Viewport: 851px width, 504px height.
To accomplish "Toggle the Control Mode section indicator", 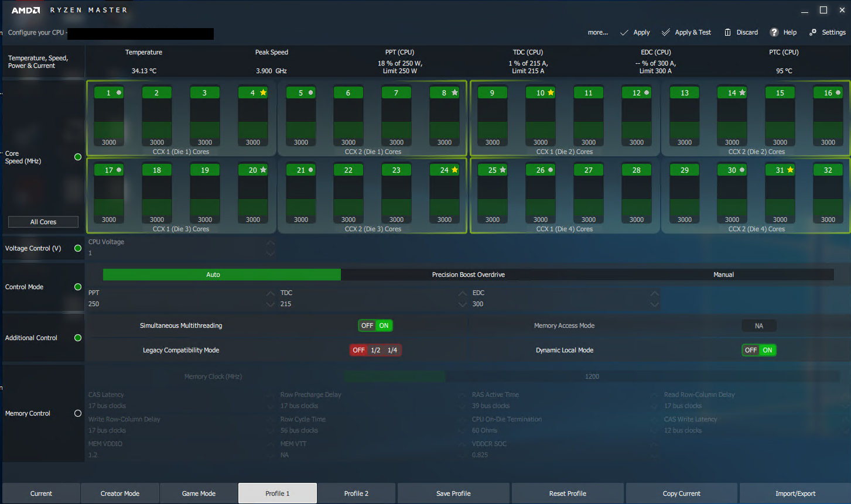I will coord(78,287).
